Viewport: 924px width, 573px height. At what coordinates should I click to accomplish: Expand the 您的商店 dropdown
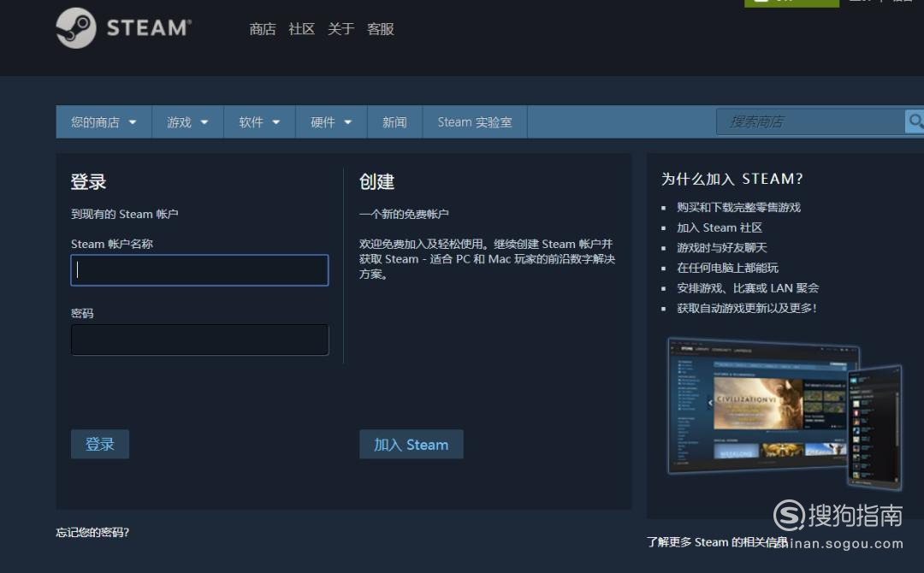(104, 122)
